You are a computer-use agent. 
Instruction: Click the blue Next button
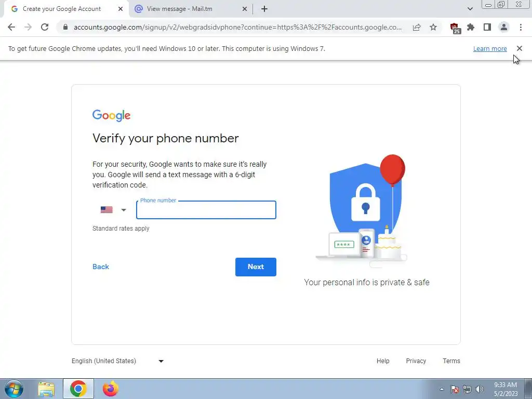[x=256, y=267]
